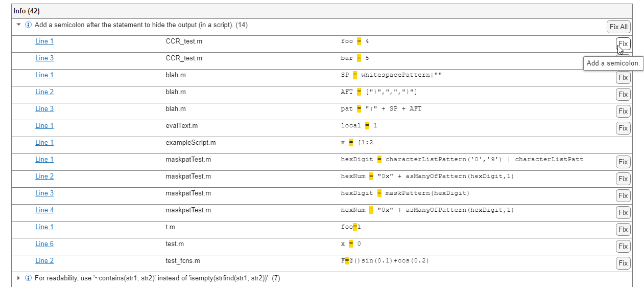Collapse the 'Add a semicolon' message group

(x=19, y=25)
